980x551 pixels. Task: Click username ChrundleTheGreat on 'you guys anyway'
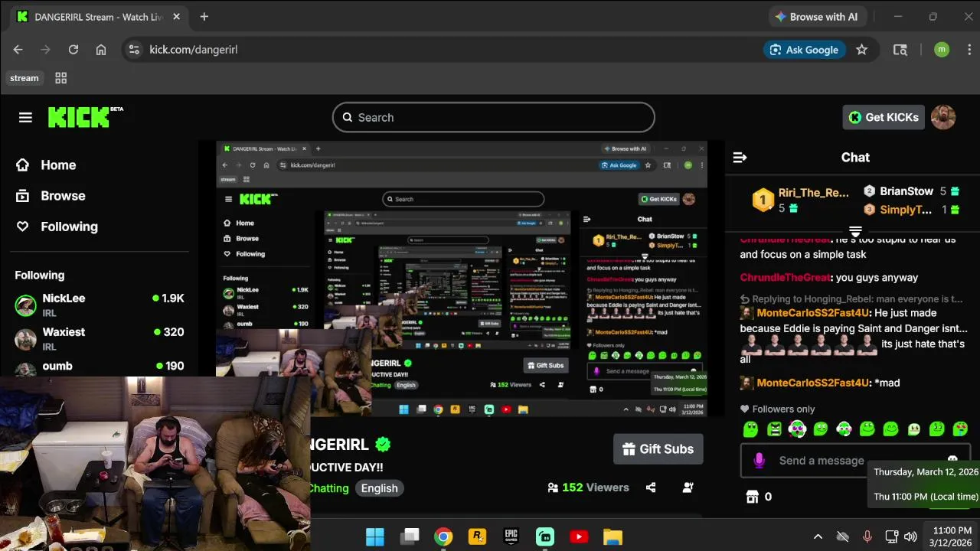coord(786,278)
